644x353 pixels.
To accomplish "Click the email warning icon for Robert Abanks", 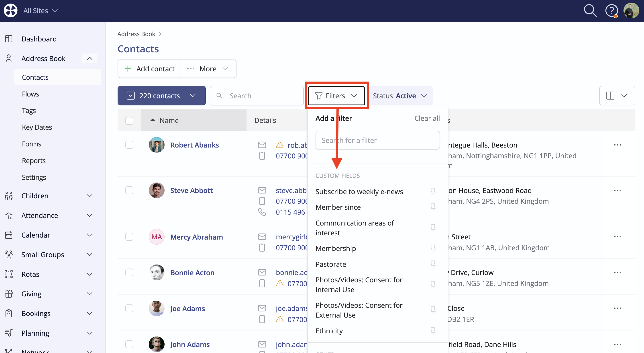I will (x=280, y=145).
